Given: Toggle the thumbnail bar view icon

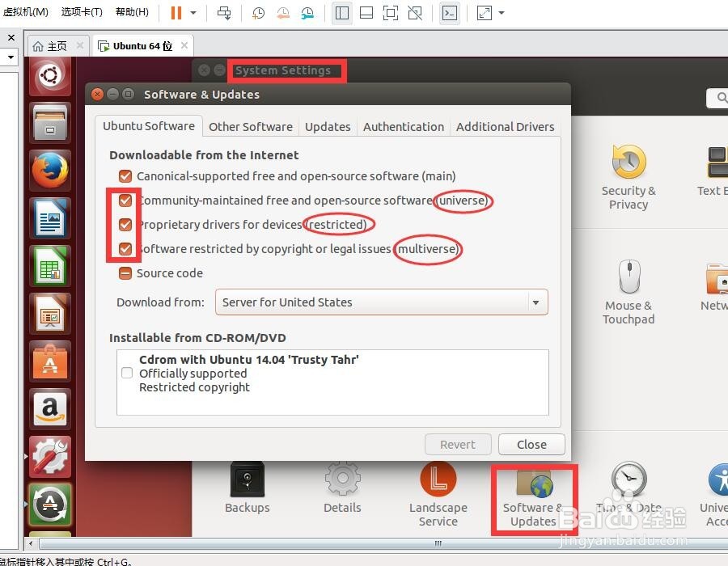Looking at the screenshot, I should coord(366,12).
